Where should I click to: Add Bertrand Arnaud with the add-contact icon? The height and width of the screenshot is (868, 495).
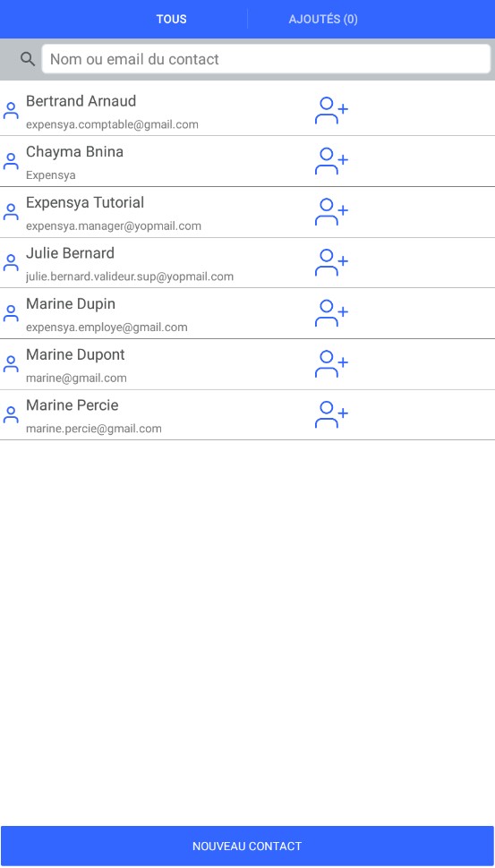coord(331,110)
